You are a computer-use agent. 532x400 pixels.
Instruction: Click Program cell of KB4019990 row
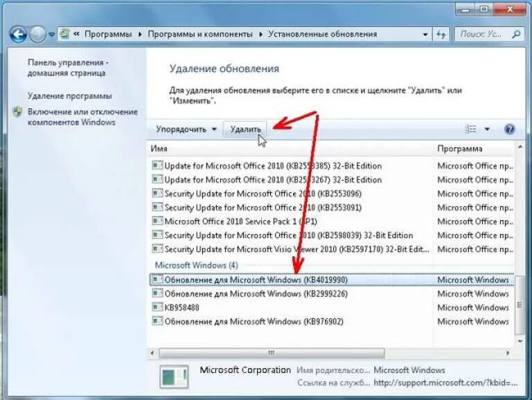(473, 280)
